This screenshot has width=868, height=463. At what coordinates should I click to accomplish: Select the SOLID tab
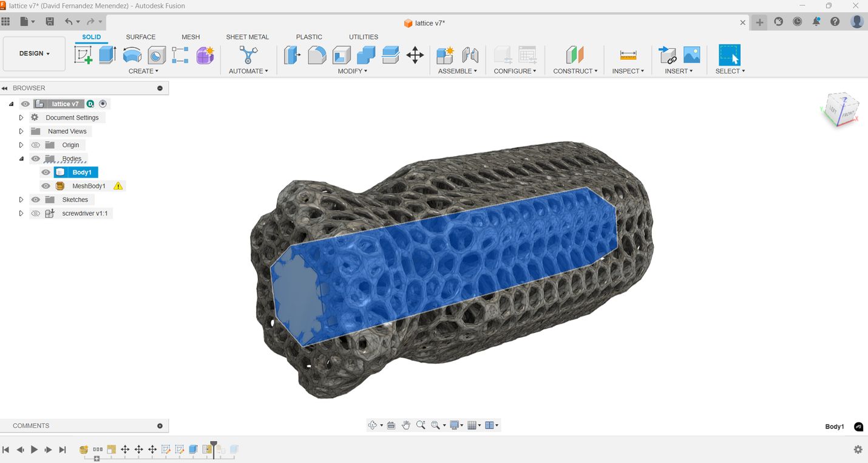(92, 37)
